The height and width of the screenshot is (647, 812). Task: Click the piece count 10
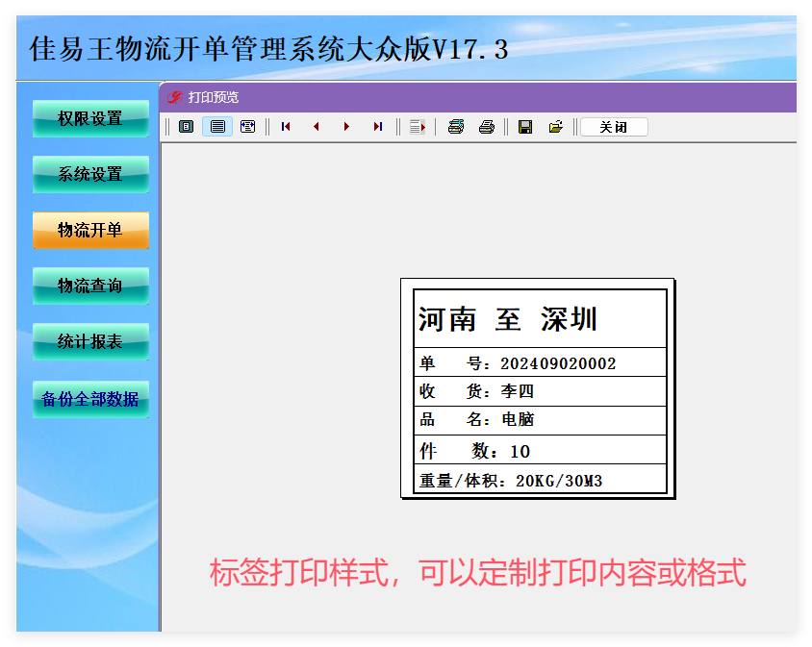pyautogui.click(x=520, y=451)
